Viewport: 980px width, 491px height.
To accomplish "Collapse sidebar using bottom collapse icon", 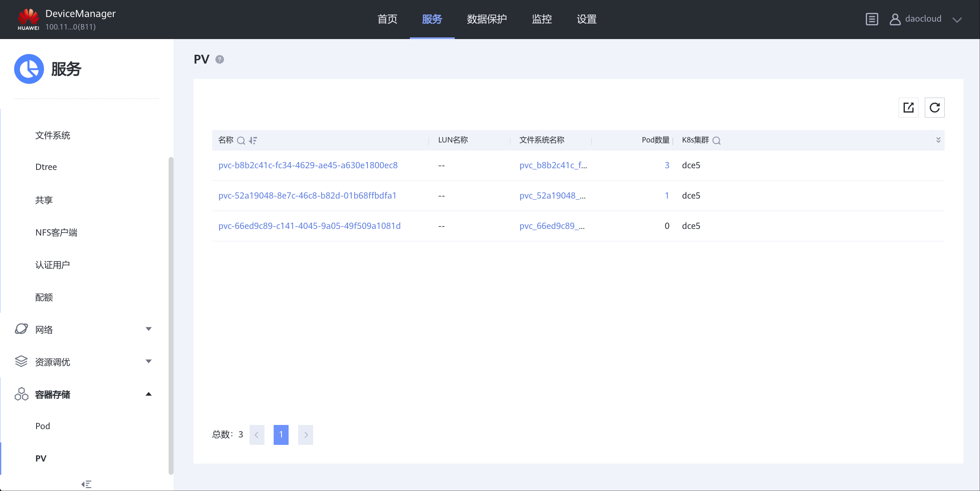I will tap(86, 484).
